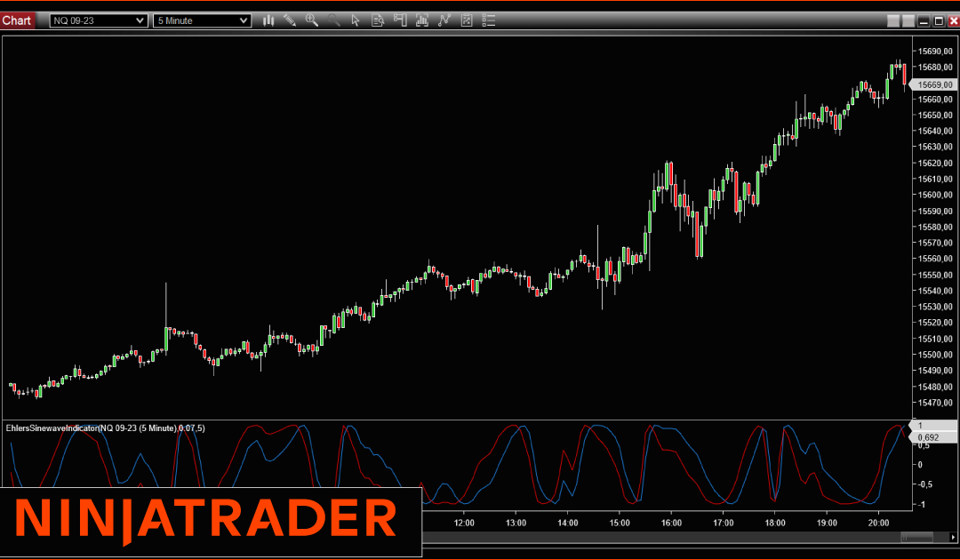The height and width of the screenshot is (560, 960).
Task: Open the Data Series bars icon
Action: coord(422,20)
